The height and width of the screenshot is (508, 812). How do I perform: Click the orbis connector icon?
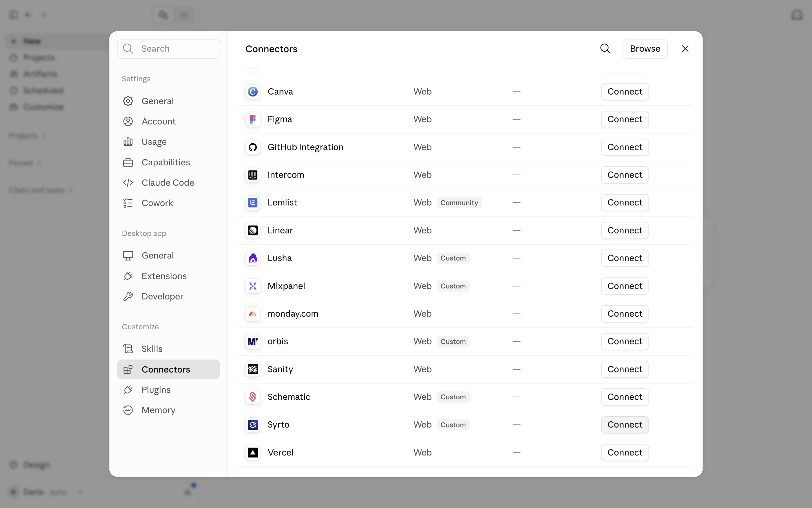tap(253, 341)
